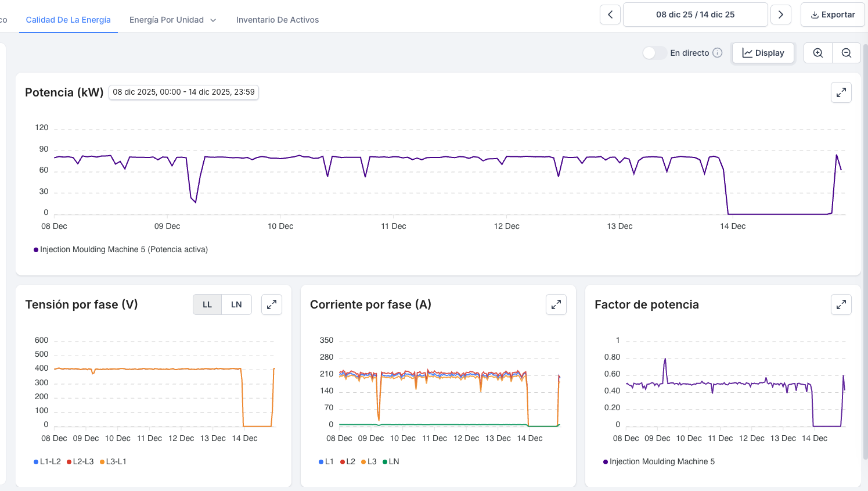868x491 pixels.
Task: Toggle L1-L2 series in voltage legend
Action: pyautogui.click(x=47, y=461)
